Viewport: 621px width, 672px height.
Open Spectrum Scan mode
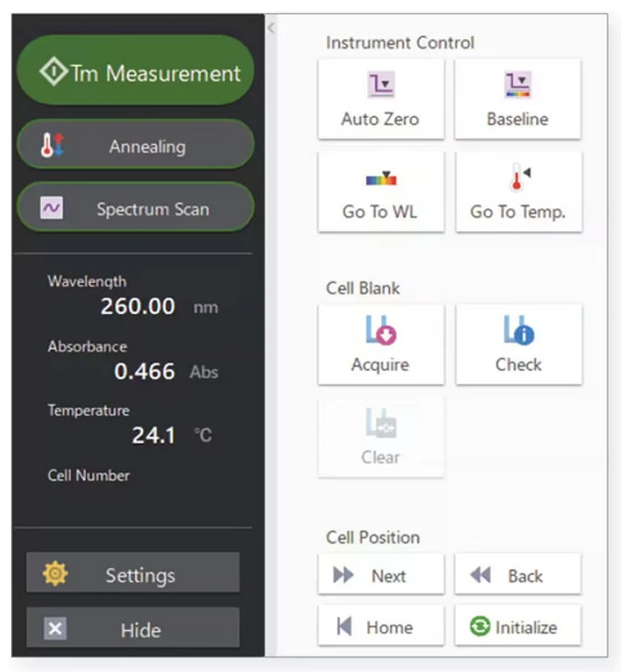(x=135, y=209)
